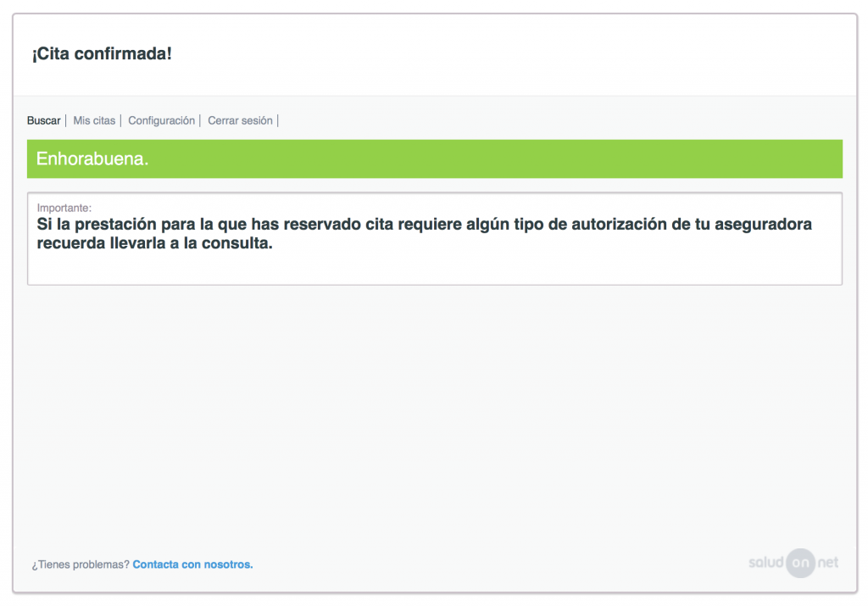
Task: Open the Buscar menu item
Action: pyautogui.click(x=44, y=120)
